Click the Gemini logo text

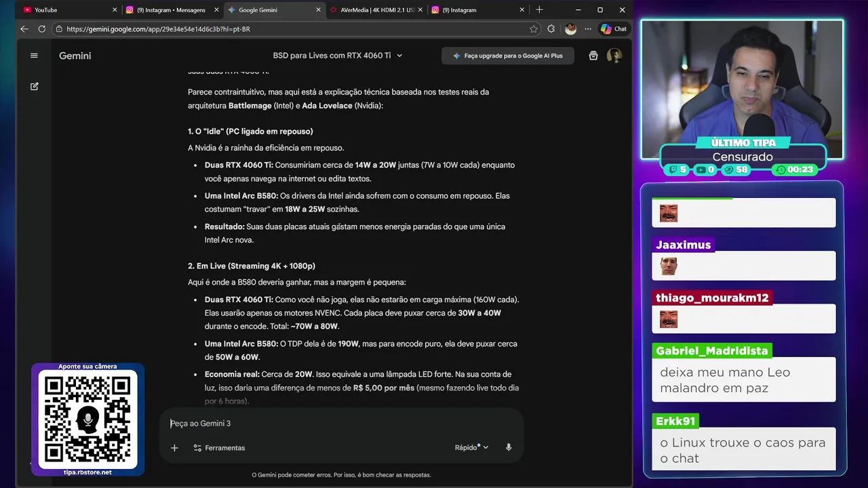point(75,56)
